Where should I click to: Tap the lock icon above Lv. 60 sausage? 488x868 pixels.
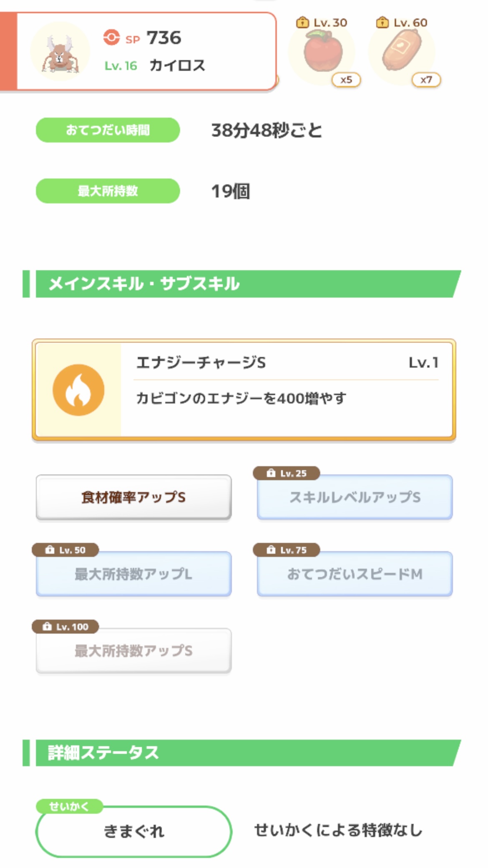coord(382,23)
